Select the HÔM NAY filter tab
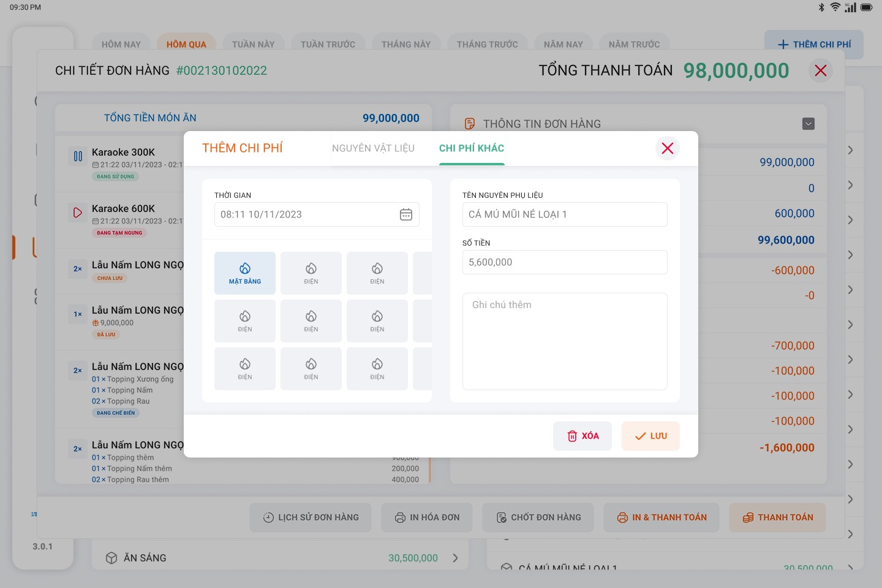 point(121,44)
